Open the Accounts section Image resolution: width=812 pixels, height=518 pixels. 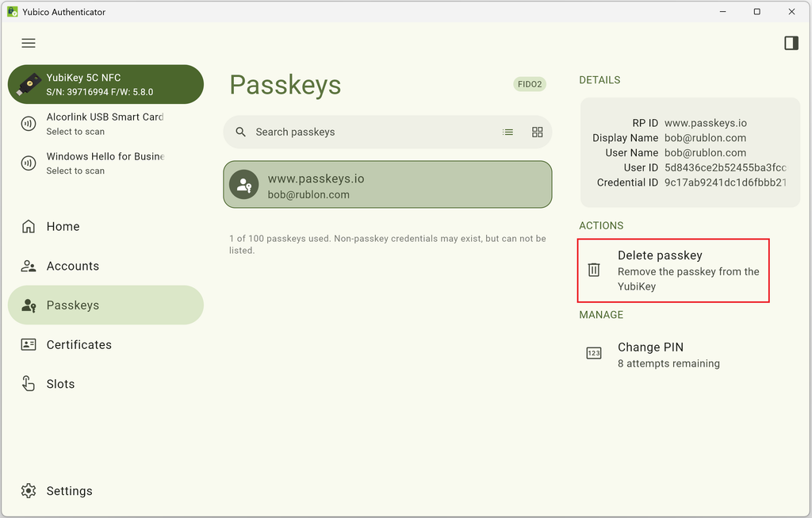point(105,266)
